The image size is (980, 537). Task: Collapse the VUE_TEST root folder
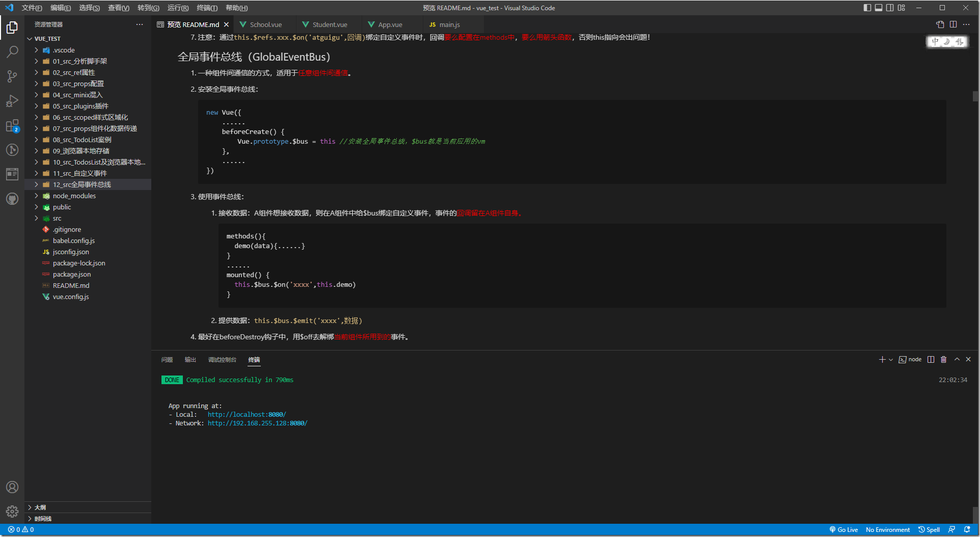point(88,39)
